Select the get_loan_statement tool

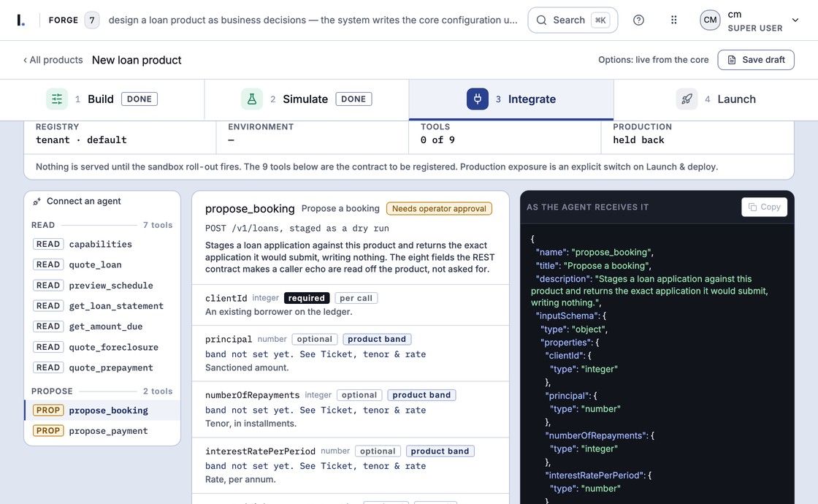tap(102, 306)
